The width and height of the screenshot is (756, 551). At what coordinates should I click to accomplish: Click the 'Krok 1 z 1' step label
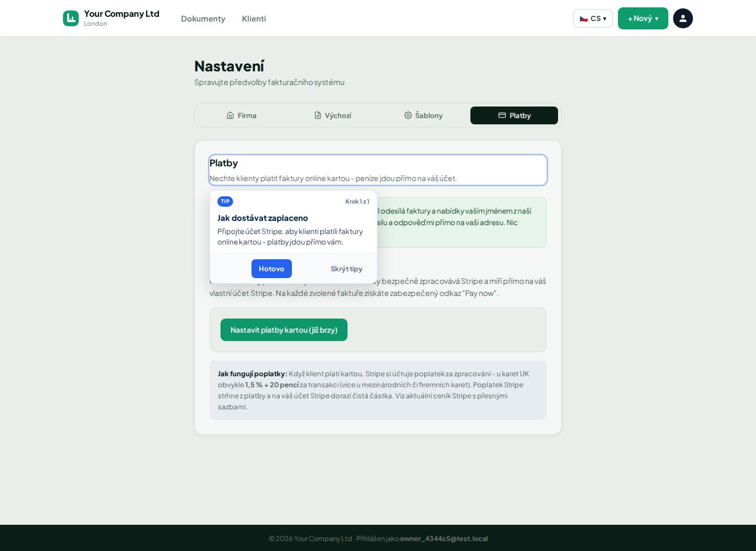(x=358, y=202)
